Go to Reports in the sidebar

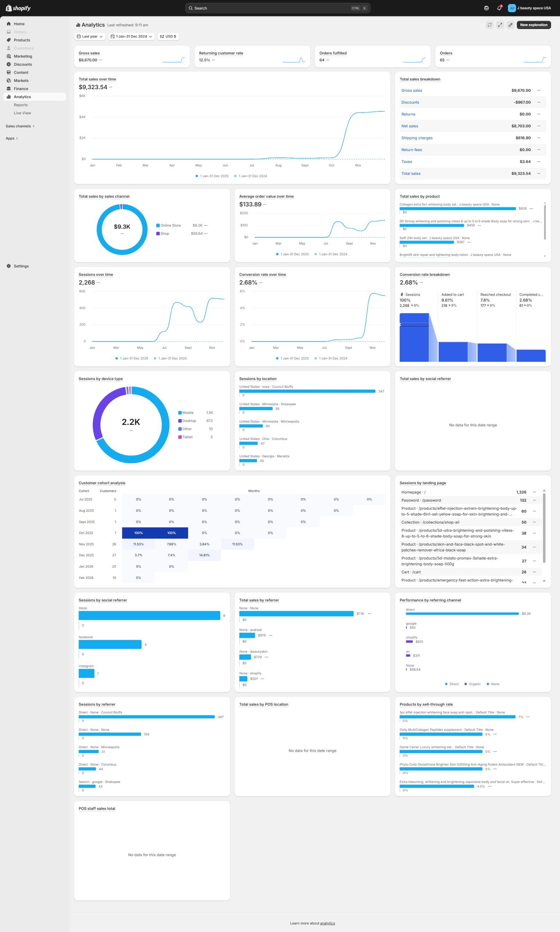(x=21, y=105)
